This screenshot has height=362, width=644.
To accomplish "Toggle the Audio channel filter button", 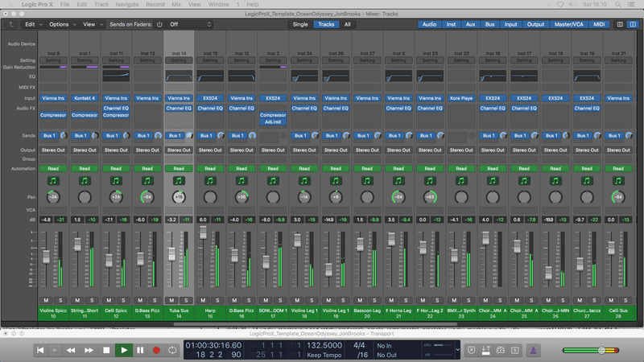I will point(429,24).
